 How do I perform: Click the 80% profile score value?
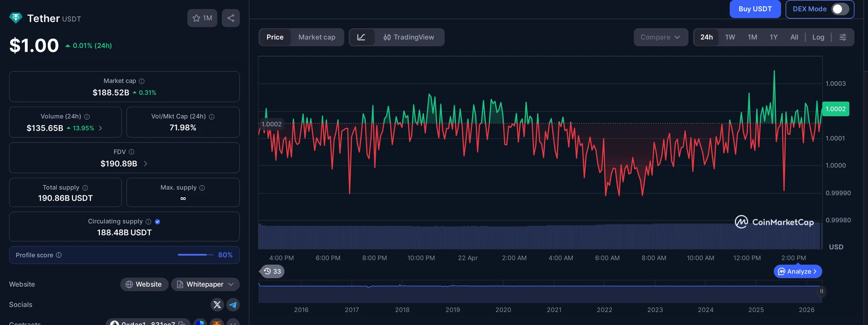click(x=225, y=255)
